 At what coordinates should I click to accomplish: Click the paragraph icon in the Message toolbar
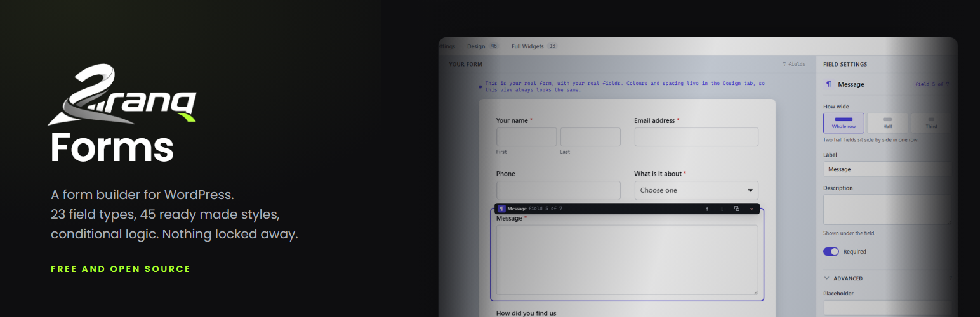[501, 209]
